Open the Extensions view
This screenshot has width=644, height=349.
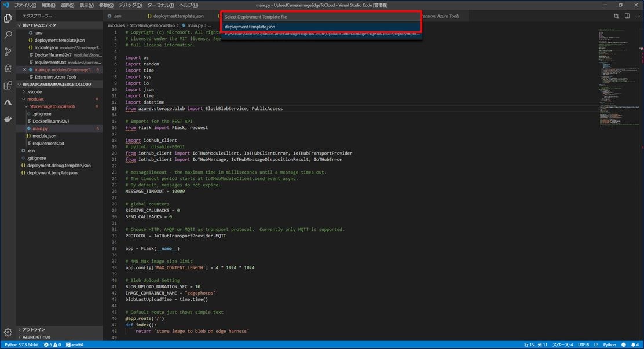pos(8,86)
